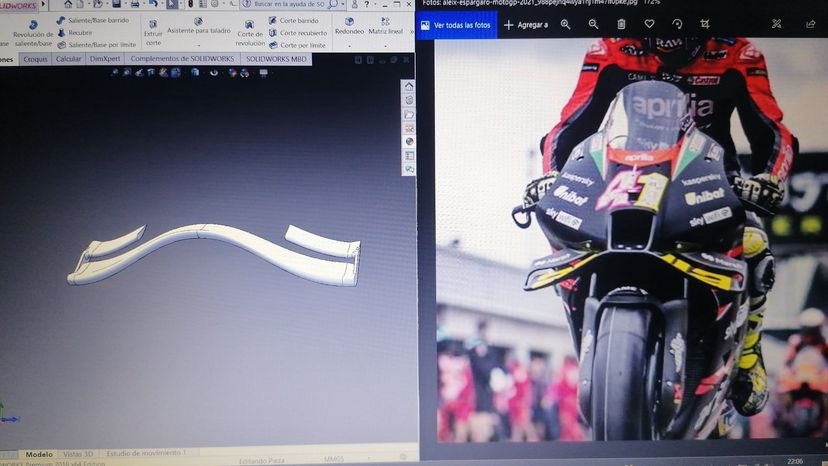828x466 pixels.
Task: Click the New document icon in SolidWorks
Action: click(x=80, y=4)
